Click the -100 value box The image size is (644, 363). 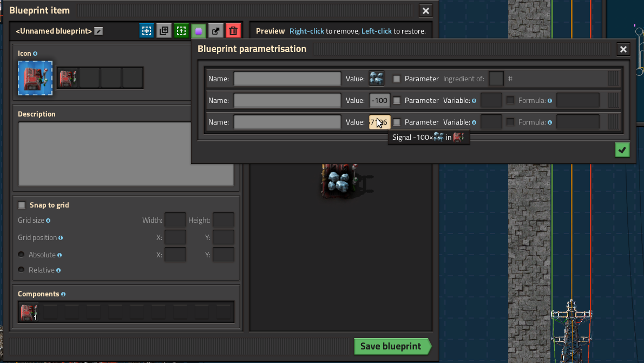click(x=379, y=100)
